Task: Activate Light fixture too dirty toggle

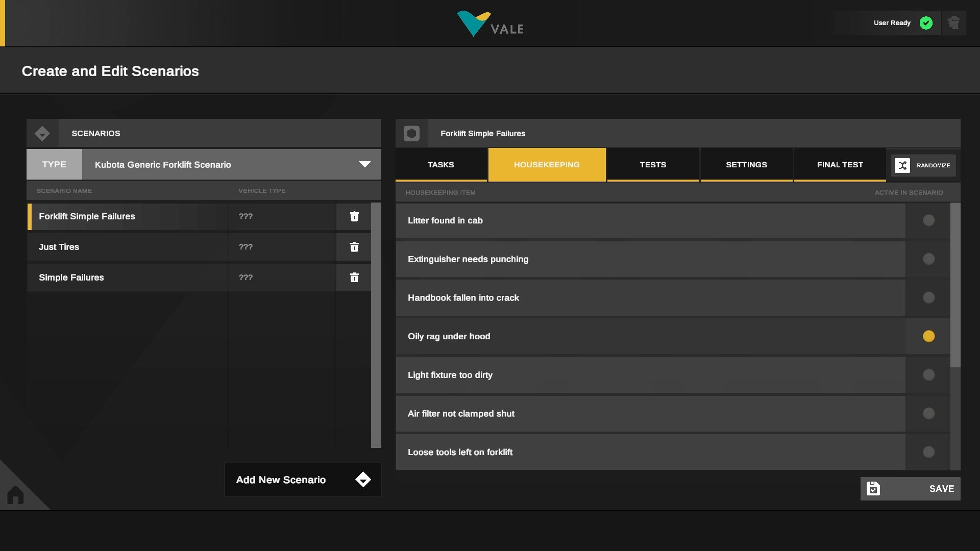Action: point(928,375)
